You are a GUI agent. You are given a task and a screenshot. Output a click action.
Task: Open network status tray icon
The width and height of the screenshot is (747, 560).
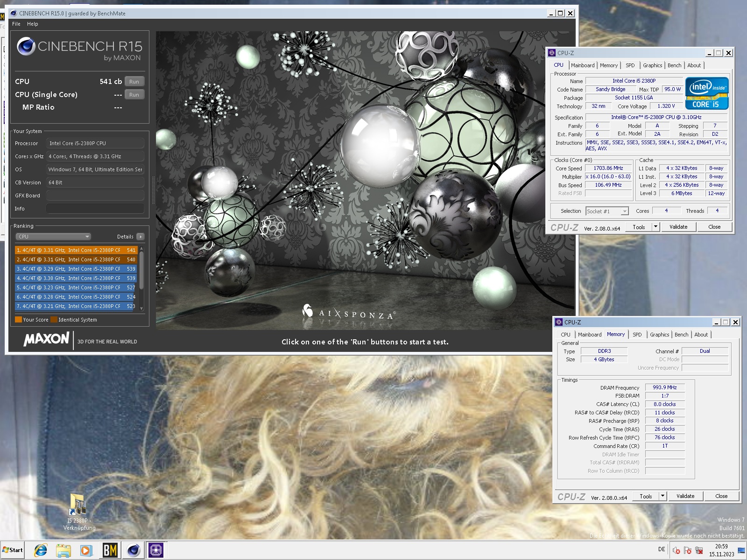click(x=699, y=550)
